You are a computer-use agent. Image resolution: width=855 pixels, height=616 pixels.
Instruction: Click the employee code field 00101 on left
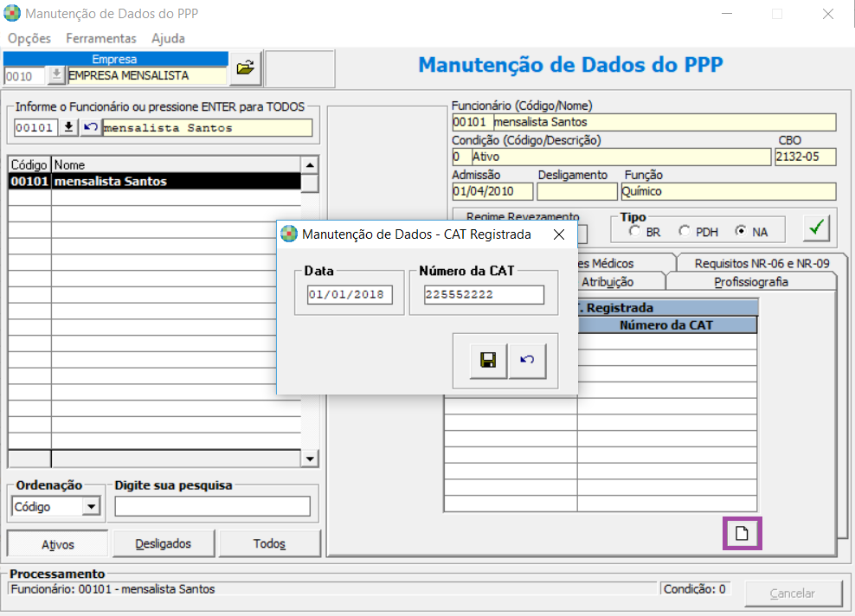pyautogui.click(x=35, y=127)
